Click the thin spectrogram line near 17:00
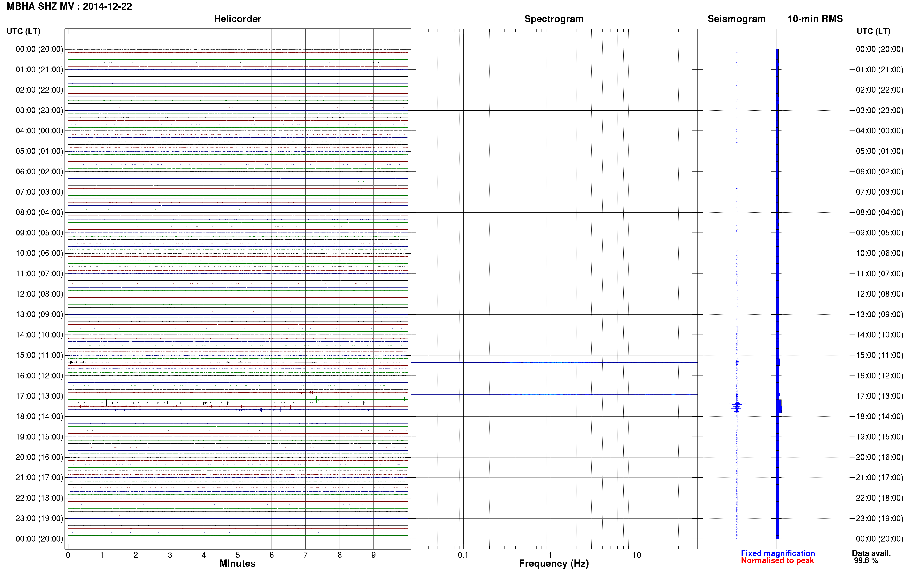The image size is (924, 578). click(x=554, y=394)
